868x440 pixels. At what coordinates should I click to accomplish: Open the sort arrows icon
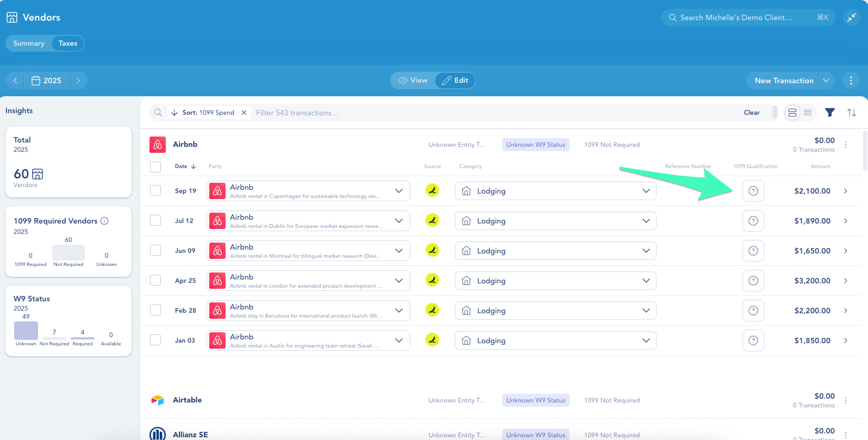[x=851, y=113]
